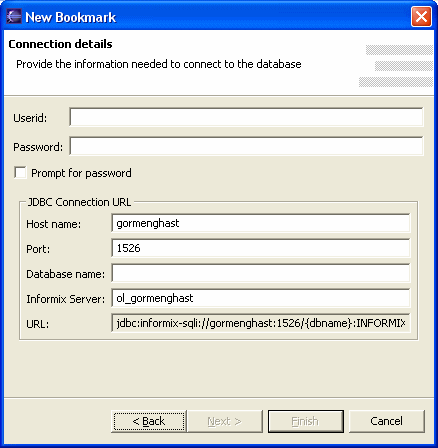The height and width of the screenshot is (448, 438).
Task: Click the empty Database name field
Action: (x=261, y=273)
